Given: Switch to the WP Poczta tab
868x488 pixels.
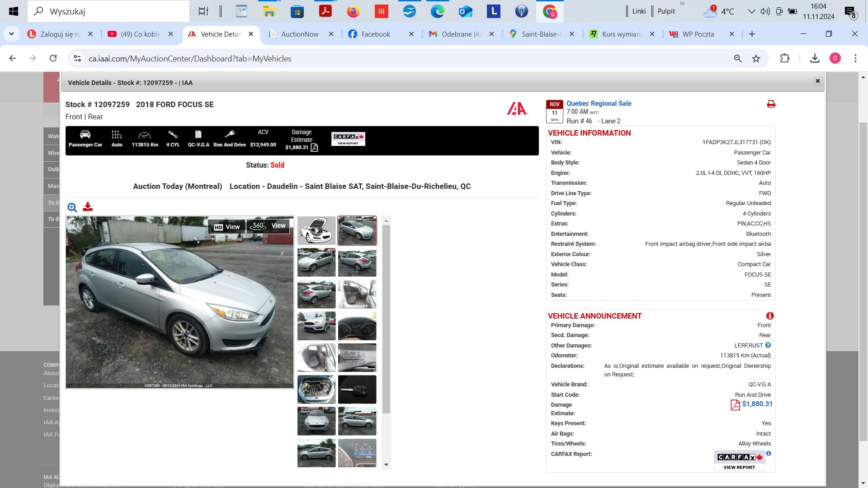Looking at the screenshot, I should pos(698,34).
